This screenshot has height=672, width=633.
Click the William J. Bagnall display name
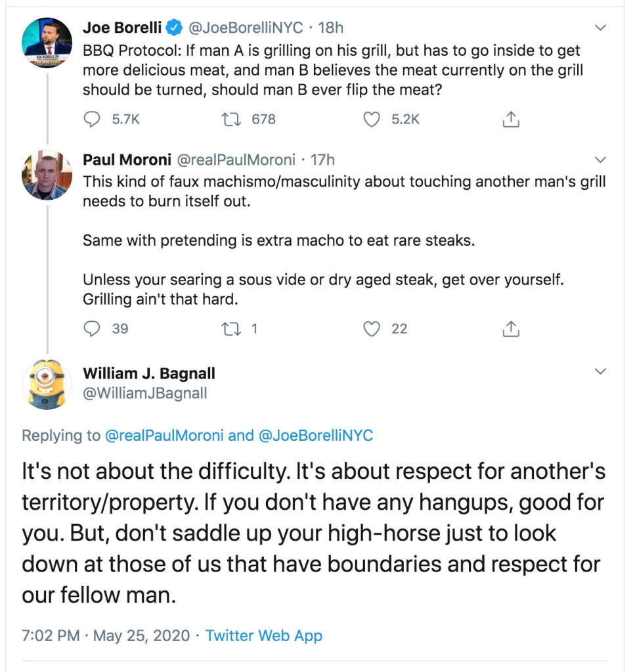click(149, 374)
